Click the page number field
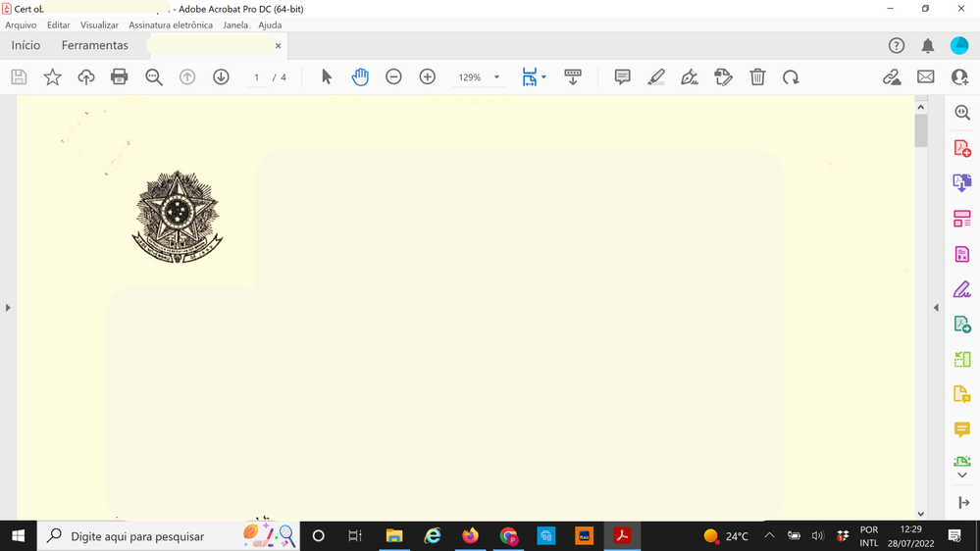 click(256, 77)
